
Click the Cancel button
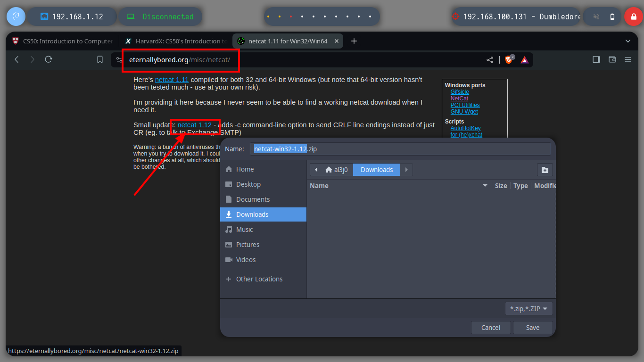(491, 328)
